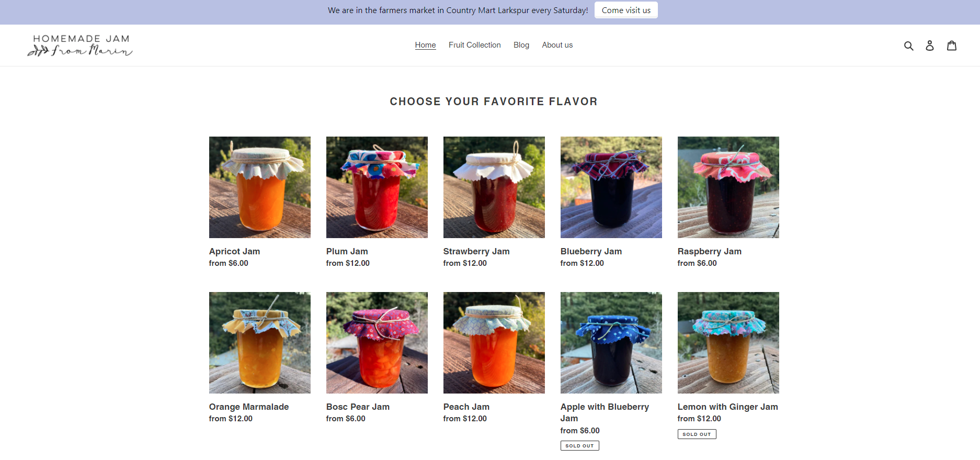Open the Fruit Collection menu
Screen dimensions: 980x460
pyautogui.click(x=474, y=45)
